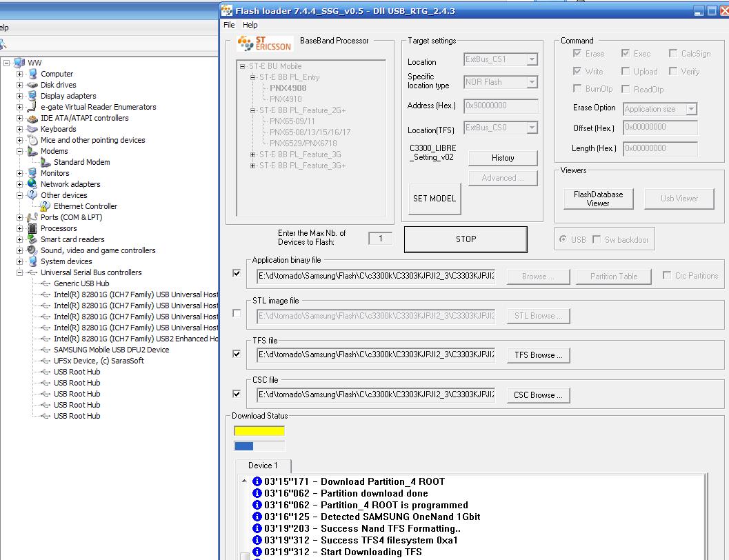
Task: Open the History button
Action: pyautogui.click(x=503, y=158)
